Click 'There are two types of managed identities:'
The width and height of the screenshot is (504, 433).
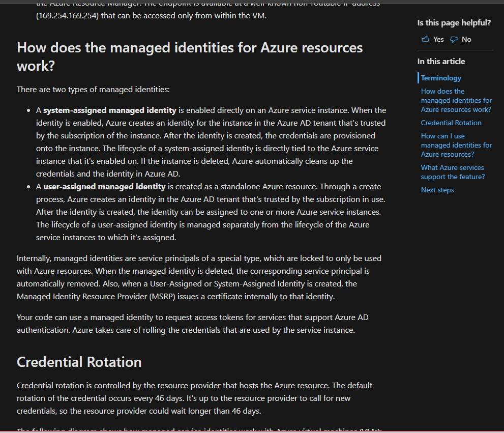(x=93, y=90)
